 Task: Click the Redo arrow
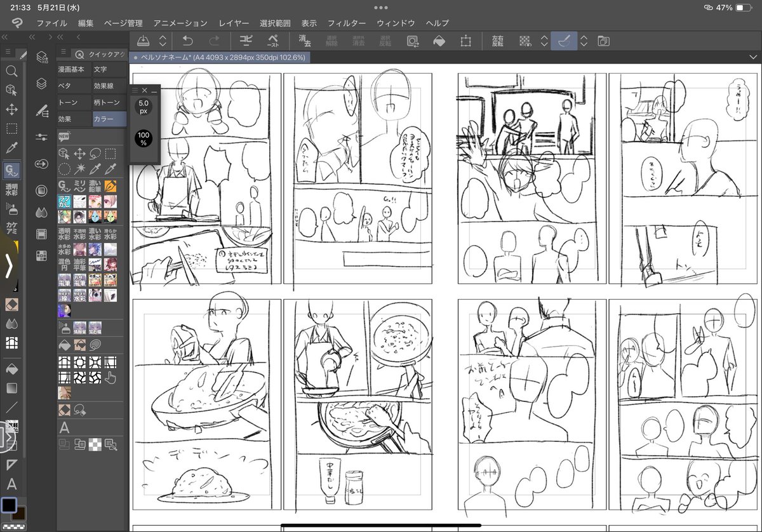pos(215,41)
